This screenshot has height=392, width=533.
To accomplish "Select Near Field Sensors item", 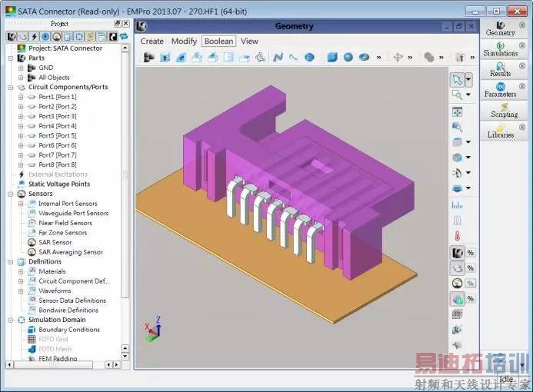I will (65, 223).
